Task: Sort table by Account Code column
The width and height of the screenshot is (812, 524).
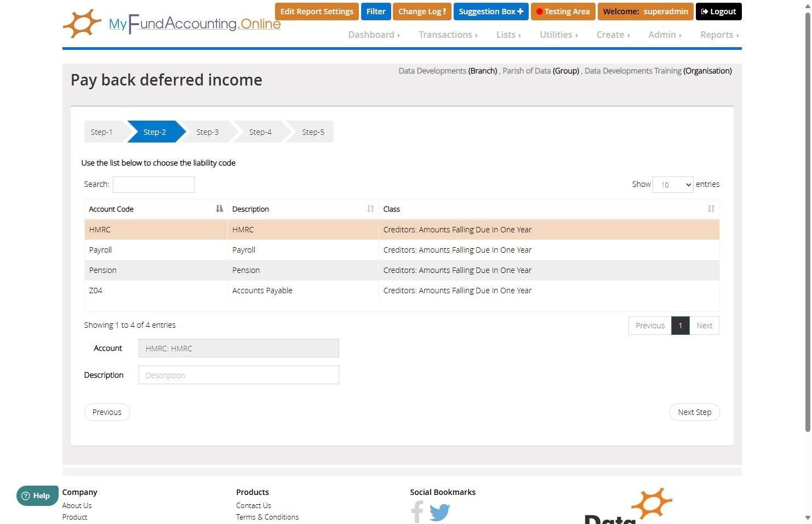Action: [156, 209]
